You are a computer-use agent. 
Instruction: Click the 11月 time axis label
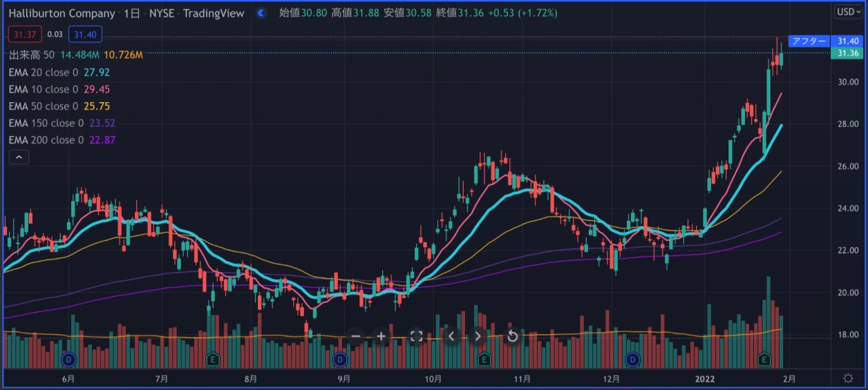[522, 378]
